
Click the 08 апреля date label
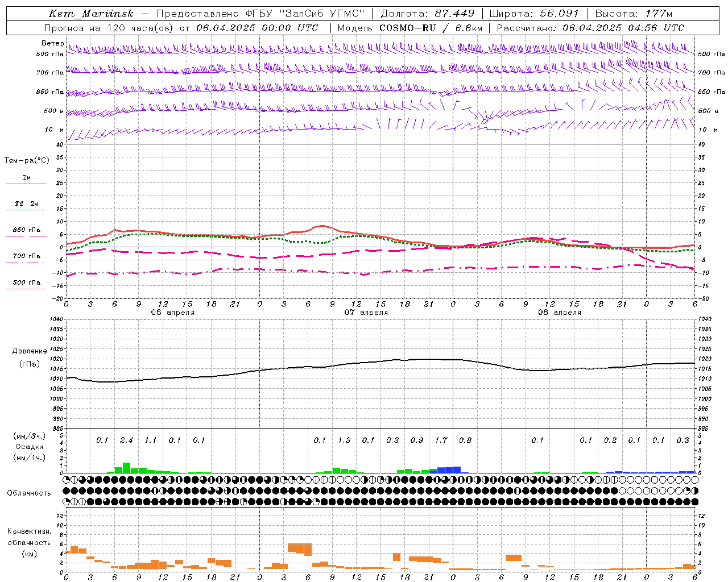(x=560, y=313)
